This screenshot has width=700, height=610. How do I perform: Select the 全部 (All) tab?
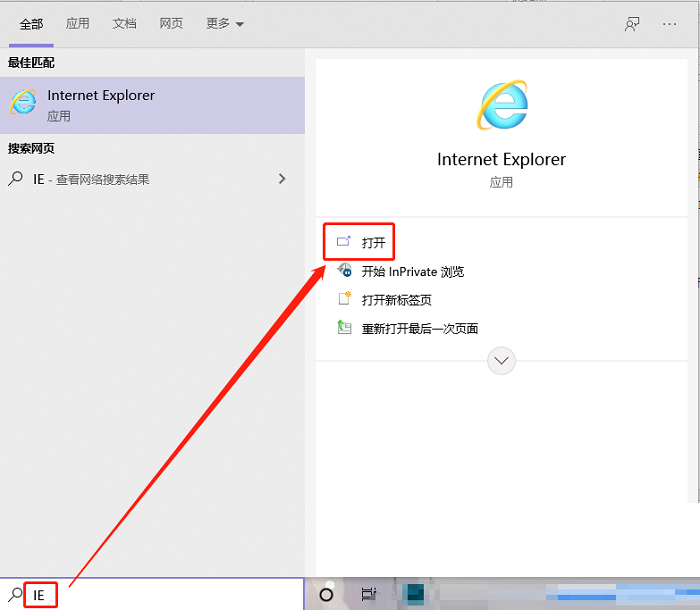(x=32, y=24)
